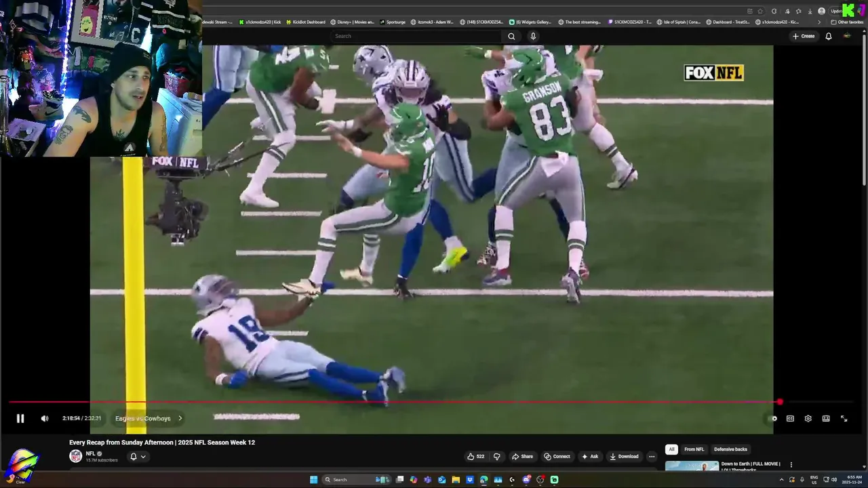Image resolution: width=868 pixels, height=488 pixels.
Task: Search with your voice microphone
Action: coord(533,36)
